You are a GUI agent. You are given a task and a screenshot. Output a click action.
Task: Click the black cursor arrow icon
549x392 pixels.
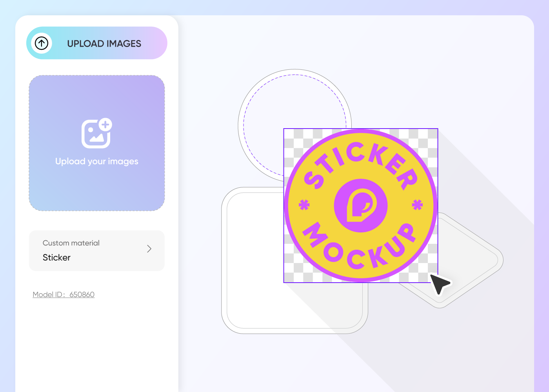(x=440, y=284)
